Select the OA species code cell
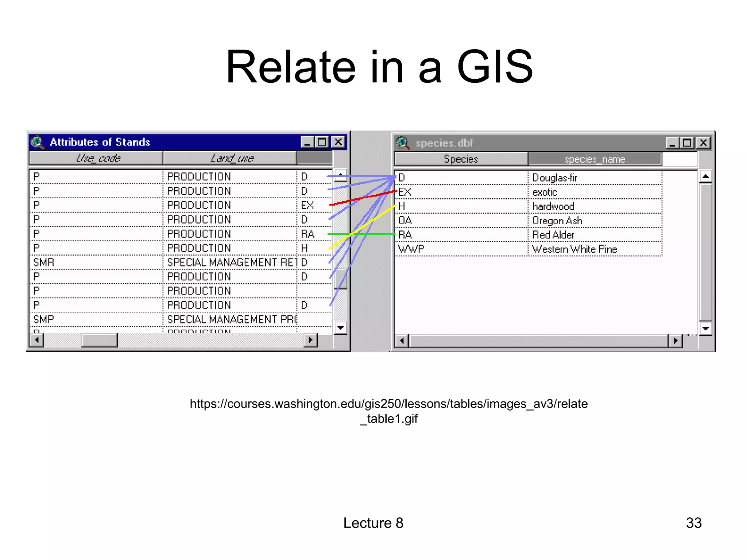Viewport: 747px width, 560px height. tap(461, 220)
